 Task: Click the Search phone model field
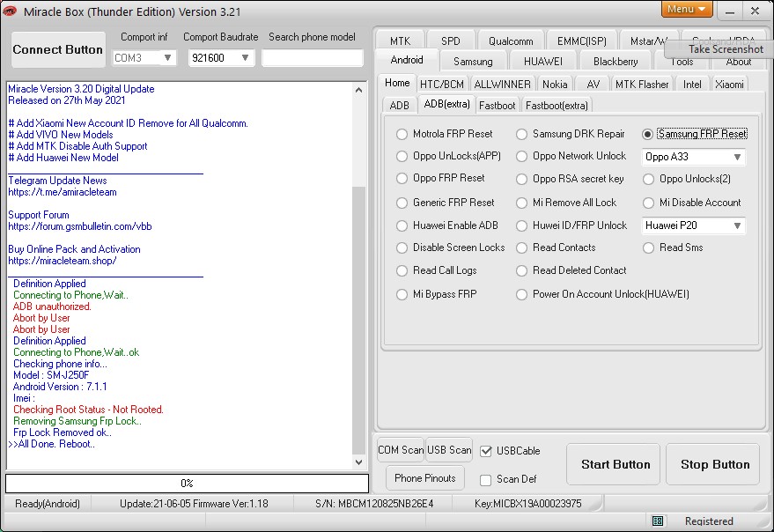pyautogui.click(x=312, y=58)
